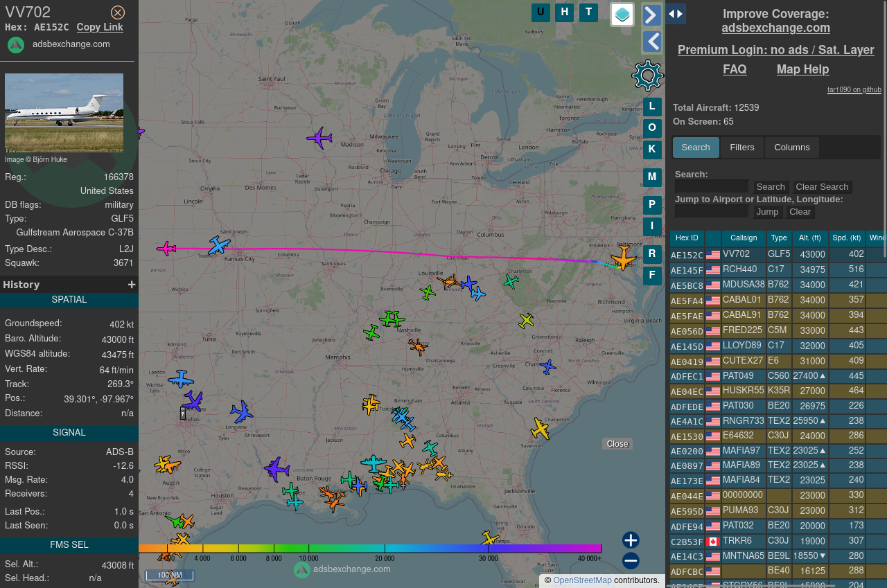Toggle the P map button
887x588 pixels.
pos(652,205)
